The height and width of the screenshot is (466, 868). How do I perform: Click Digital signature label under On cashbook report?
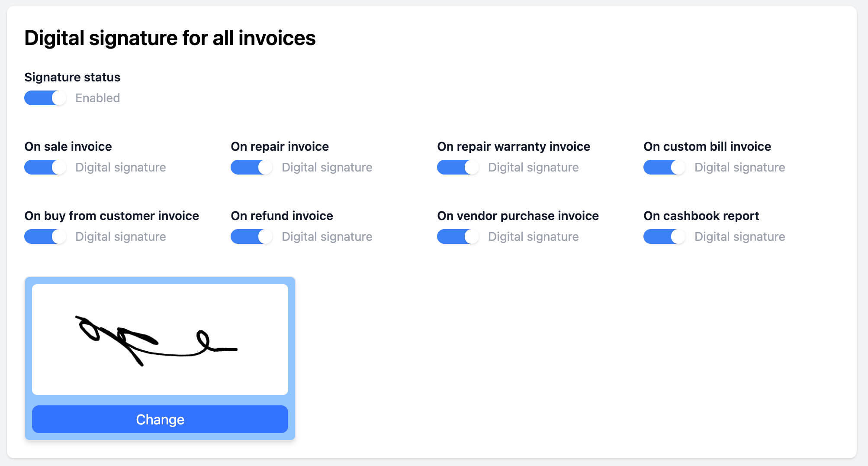pyautogui.click(x=740, y=236)
